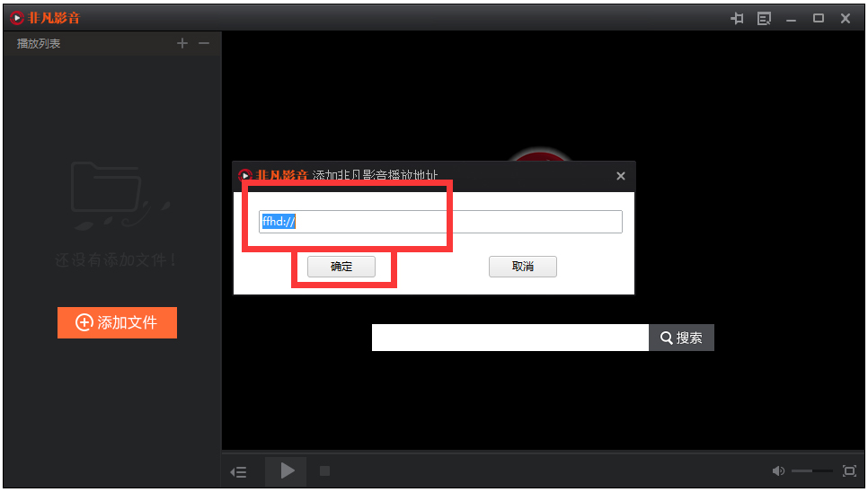
Task: Click the pin-on-top icon in title bar
Action: click(737, 18)
